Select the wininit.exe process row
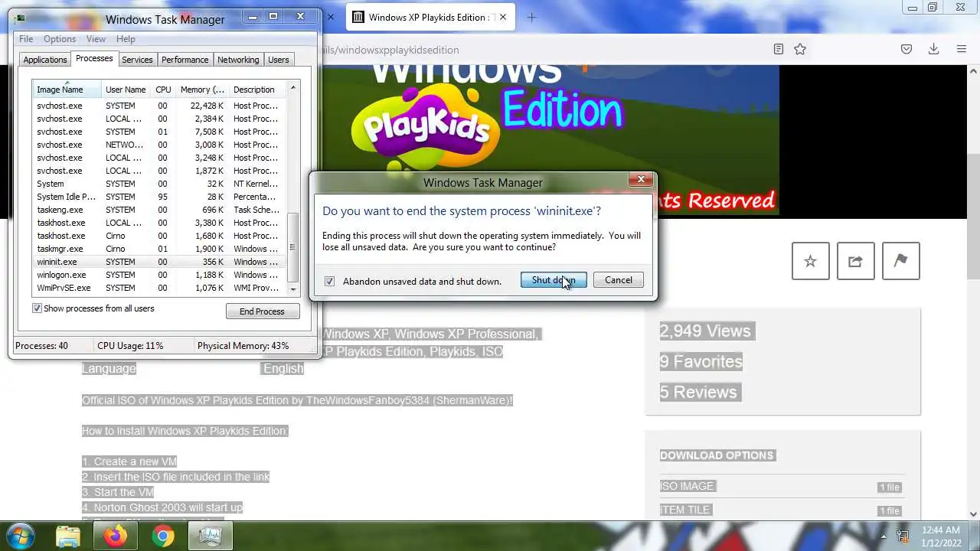The width and height of the screenshot is (980, 551). tap(159, 262)
